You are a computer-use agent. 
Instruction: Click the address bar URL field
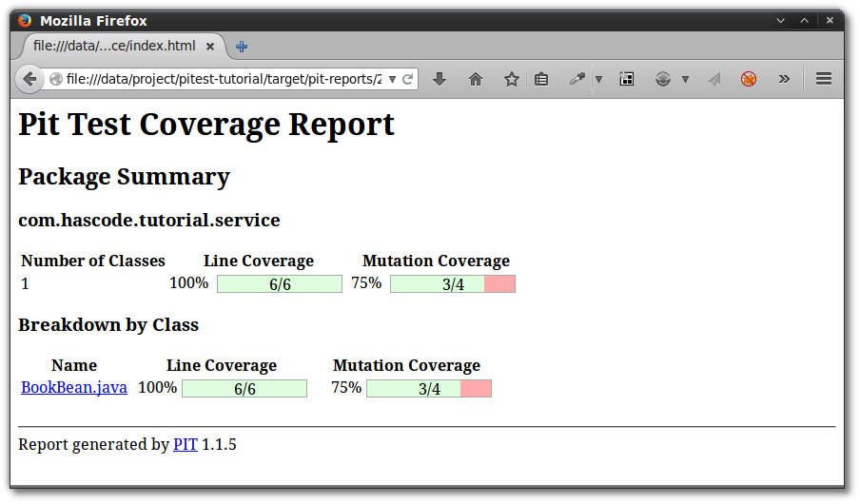point(219,79)
